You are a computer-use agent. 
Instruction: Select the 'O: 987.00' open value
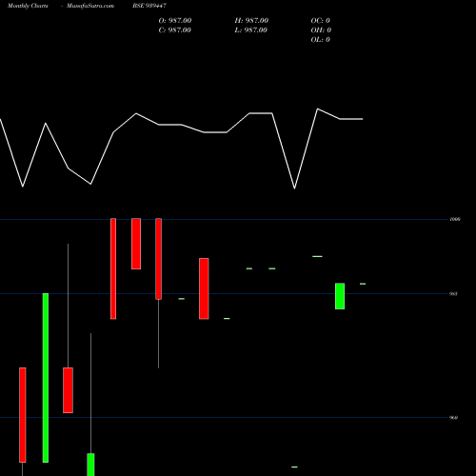pos(175,21)
